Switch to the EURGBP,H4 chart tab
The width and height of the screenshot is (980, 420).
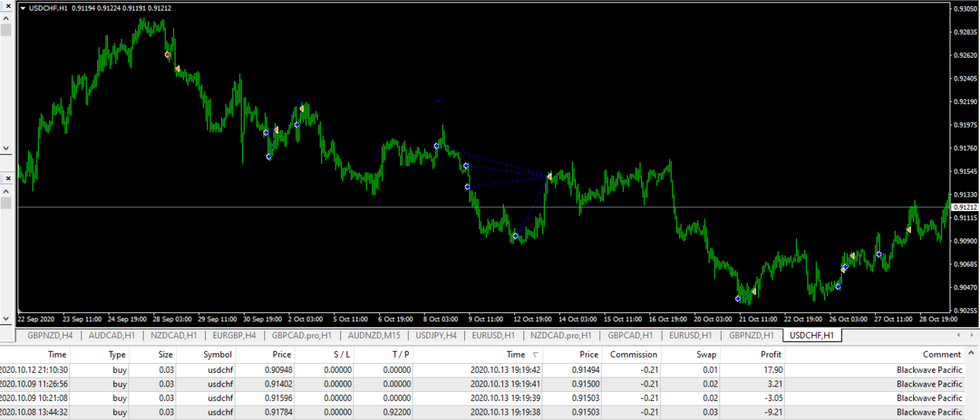[x=235, y=335]
